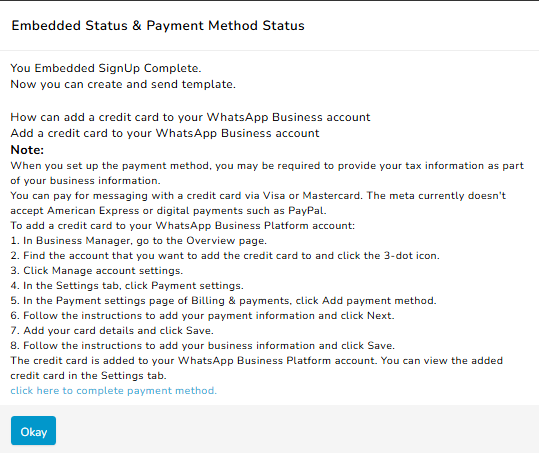Click step 6 about clicking Next
The width and height of the screenshot is (539, 453).
(x=202, y=316)
